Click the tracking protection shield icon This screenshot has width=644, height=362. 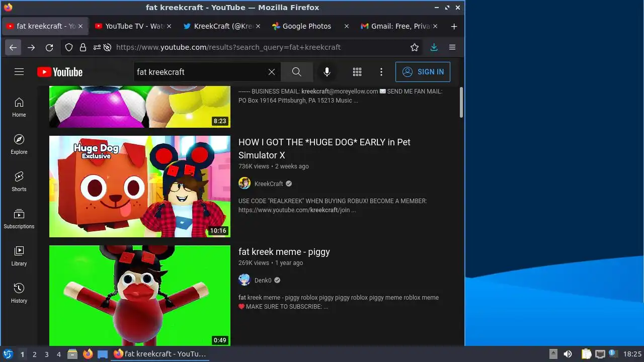coord(69,47)
